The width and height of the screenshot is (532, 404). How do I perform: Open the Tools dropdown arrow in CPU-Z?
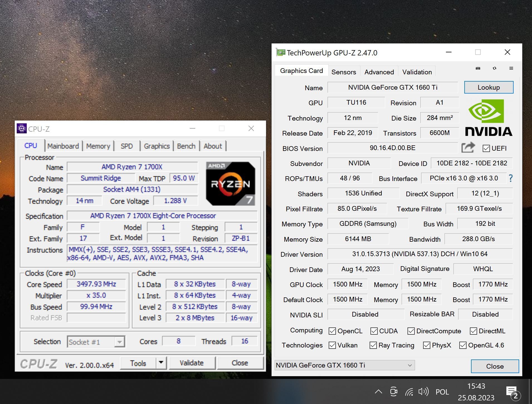click(161, 363)
